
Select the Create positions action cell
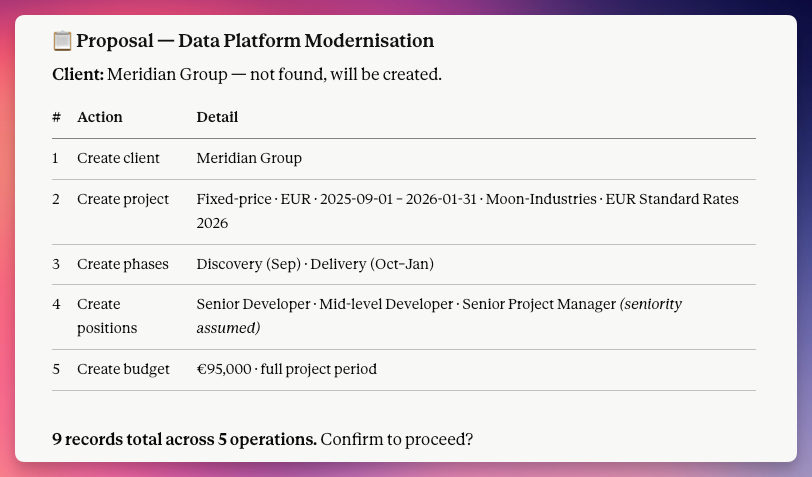click(107, 316)
